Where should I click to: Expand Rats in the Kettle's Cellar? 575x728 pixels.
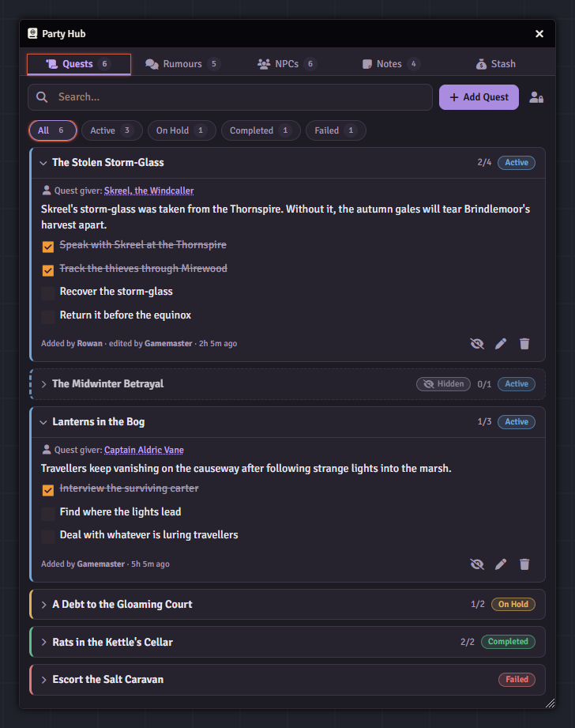[x=43, y=642]
